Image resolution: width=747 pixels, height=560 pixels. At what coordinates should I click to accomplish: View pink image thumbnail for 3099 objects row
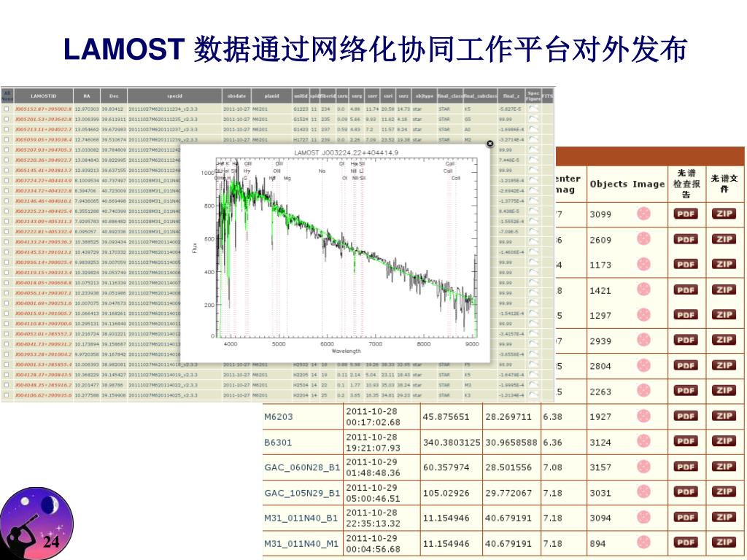643,214
